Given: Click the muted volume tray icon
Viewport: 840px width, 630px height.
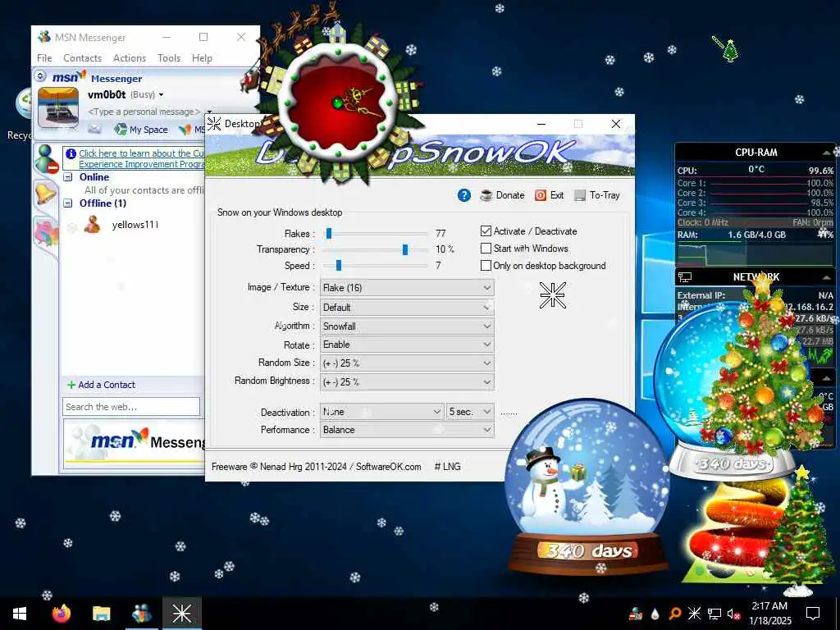Looking at the screenshot, I should [x=734, y=614].
